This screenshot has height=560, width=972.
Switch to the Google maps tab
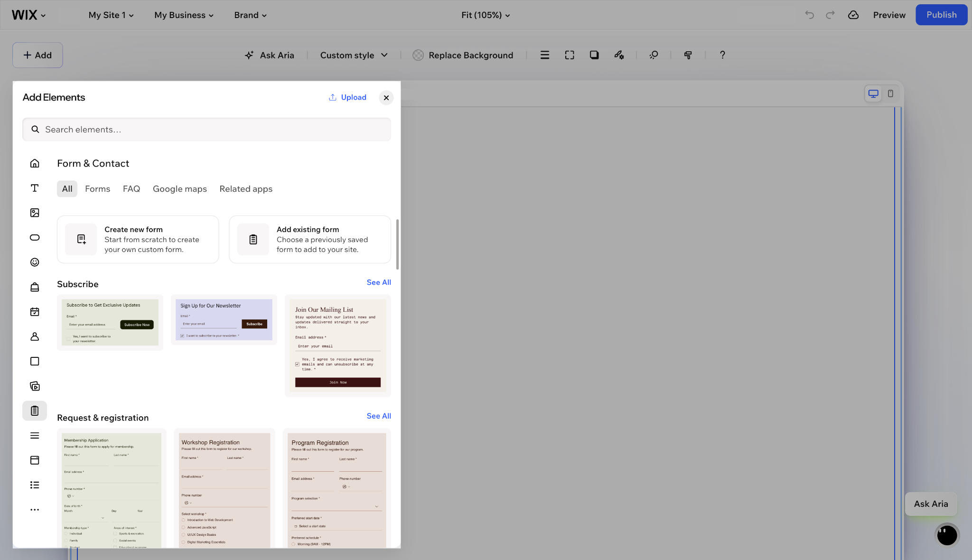point(180,189)
